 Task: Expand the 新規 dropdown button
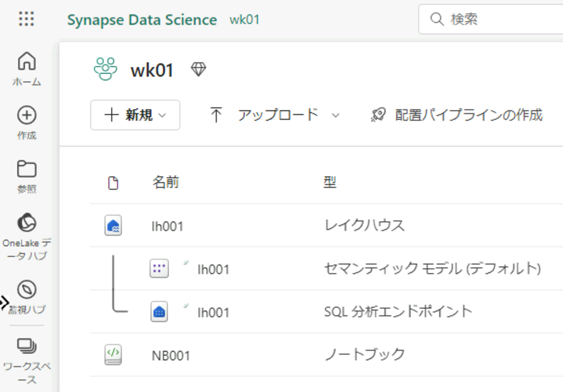pos(135,115)
